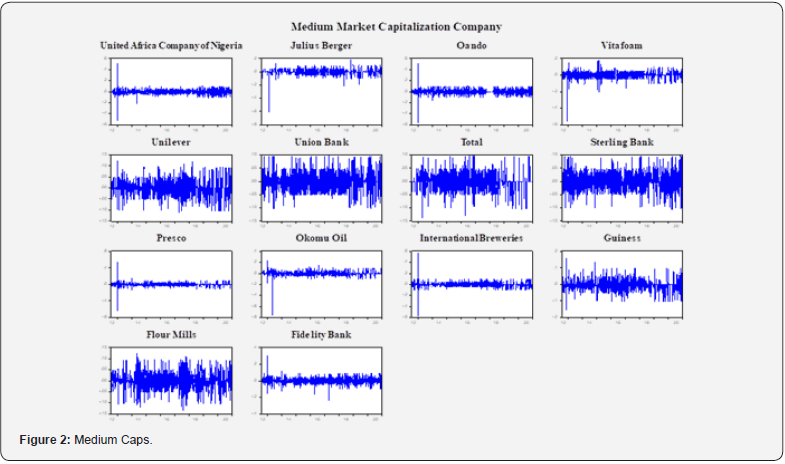Click the 'Union Bank' title label

(x=321, y=143)
